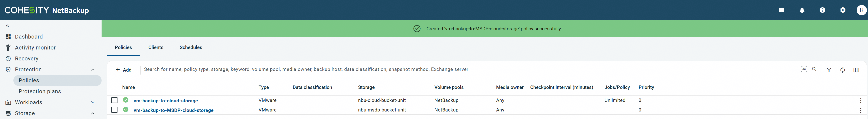
Task: Open Activity monitor in sidebar
Action: point(35,48)
